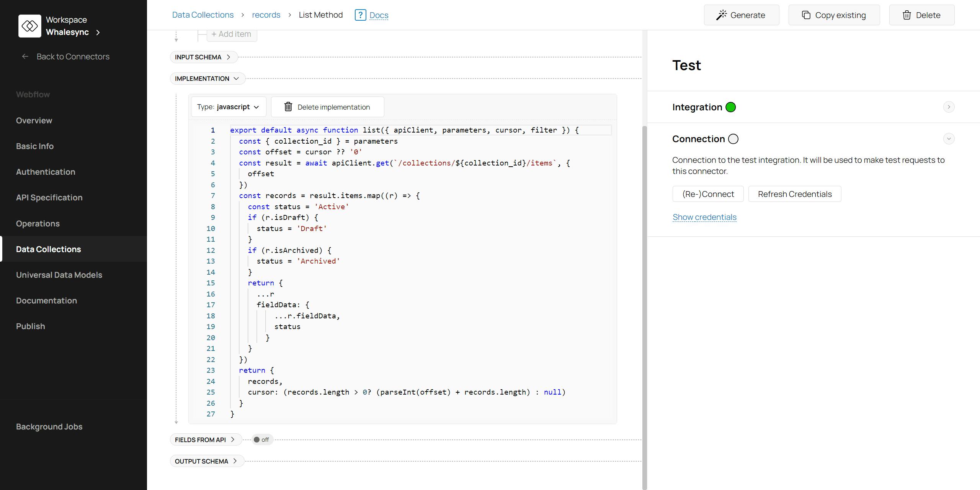Go to Universal Data Models section

59,275
